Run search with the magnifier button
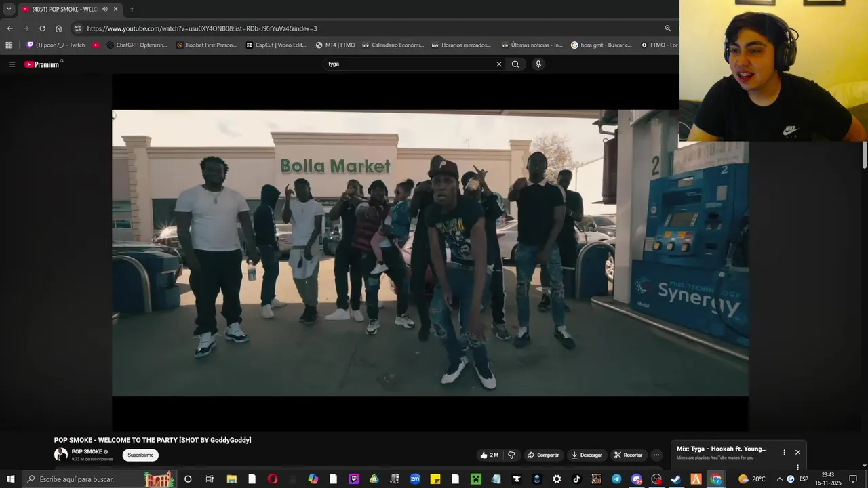The width and height of the screenshot is (868, 488). click(515, 64)
